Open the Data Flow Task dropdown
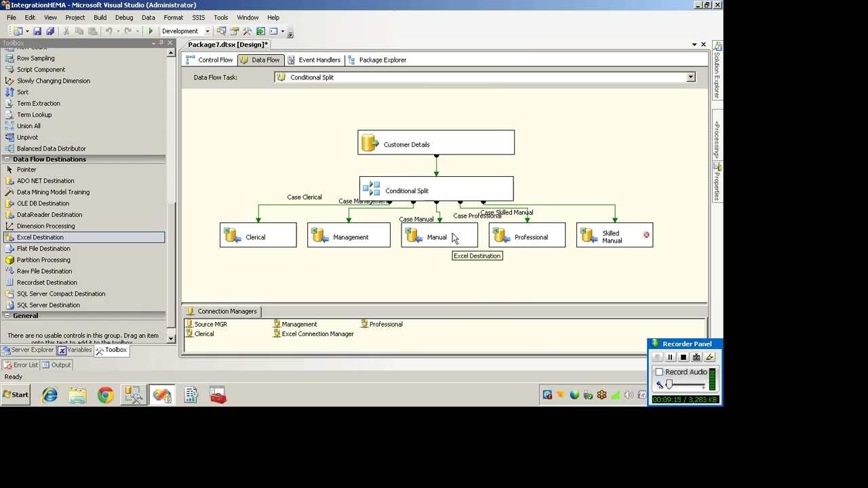This screenshot has width=868, height=488. pyautogui.click(x=690, y=77)
